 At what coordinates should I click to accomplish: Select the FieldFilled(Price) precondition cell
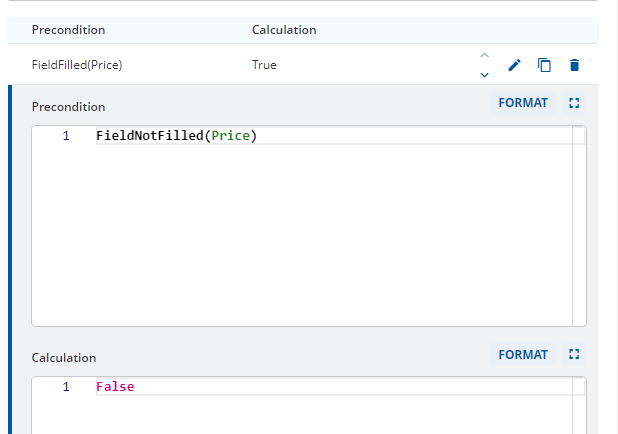coord(77,65)
